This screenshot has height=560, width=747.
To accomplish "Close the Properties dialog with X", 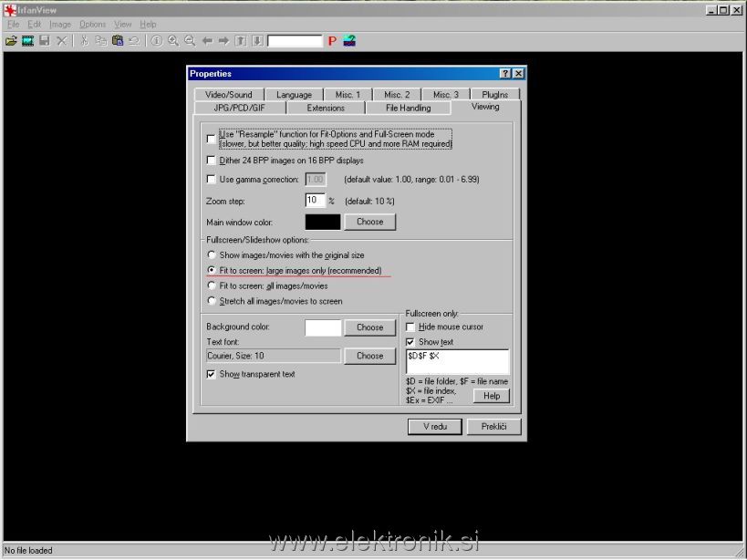I will [518, 73].
